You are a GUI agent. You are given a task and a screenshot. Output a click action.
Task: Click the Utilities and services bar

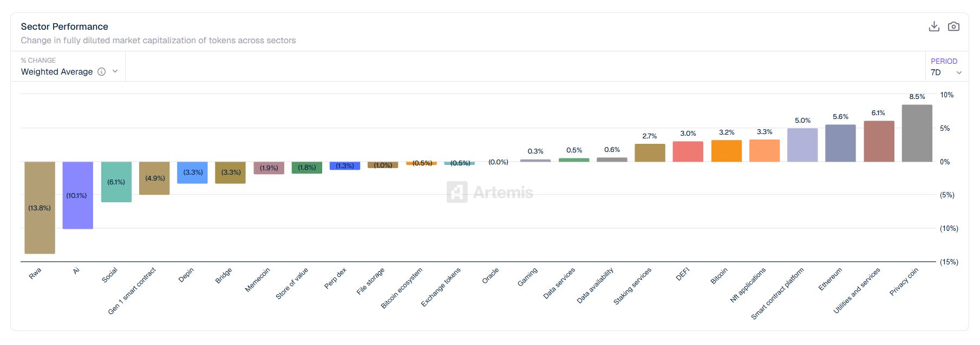tap(879, 142)
